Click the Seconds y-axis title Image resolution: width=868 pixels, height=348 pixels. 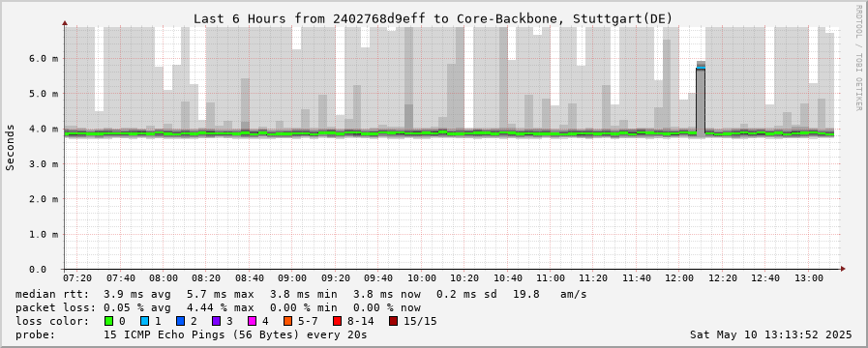(x=10, y=147)
